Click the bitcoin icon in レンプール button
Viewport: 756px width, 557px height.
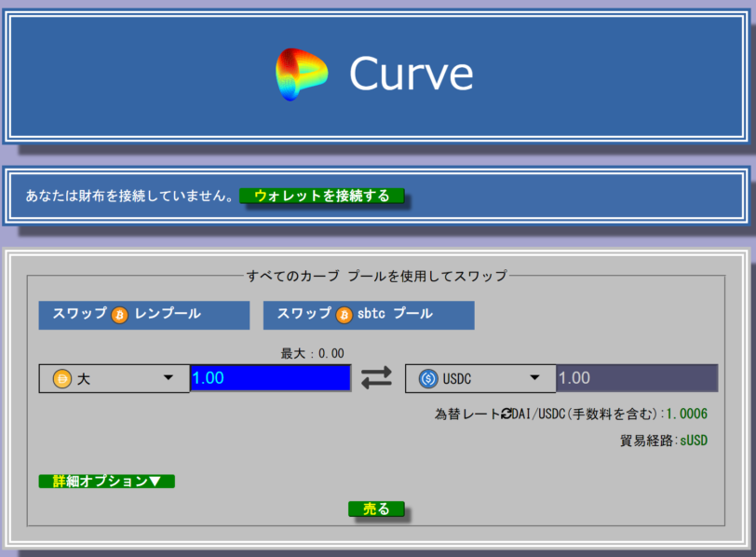pyautogui.click(x=119, y=315)
